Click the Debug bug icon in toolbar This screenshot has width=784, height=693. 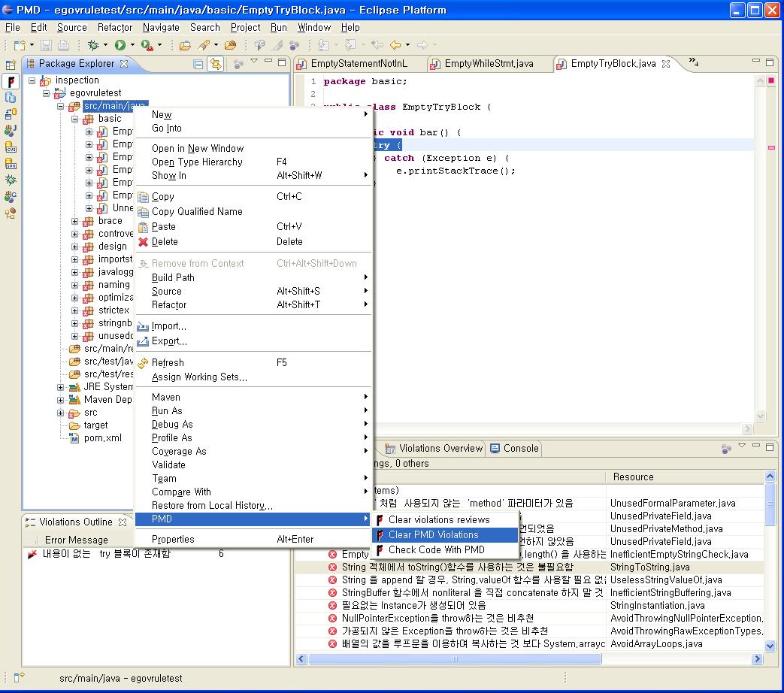[93, 46]
